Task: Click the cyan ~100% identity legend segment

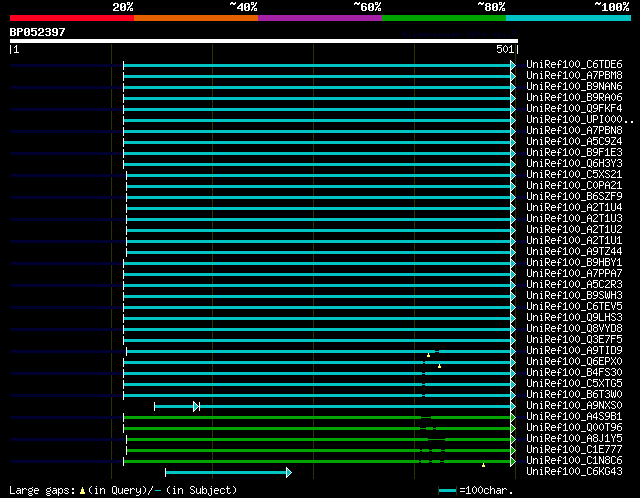Action: tap(569, 18)
